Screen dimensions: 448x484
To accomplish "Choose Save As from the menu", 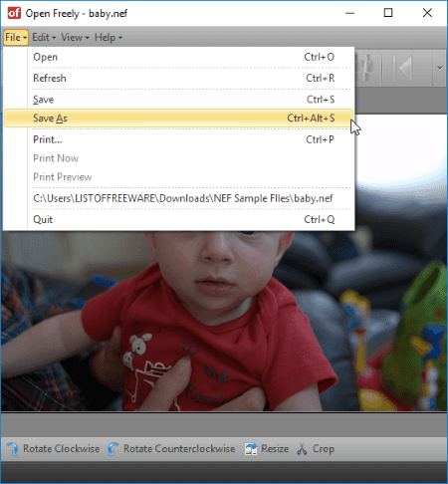I will tap(178, 119).
